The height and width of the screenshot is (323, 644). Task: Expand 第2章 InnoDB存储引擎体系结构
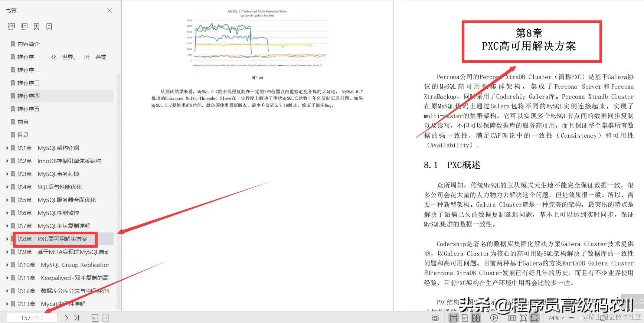[x=7, y=161]
